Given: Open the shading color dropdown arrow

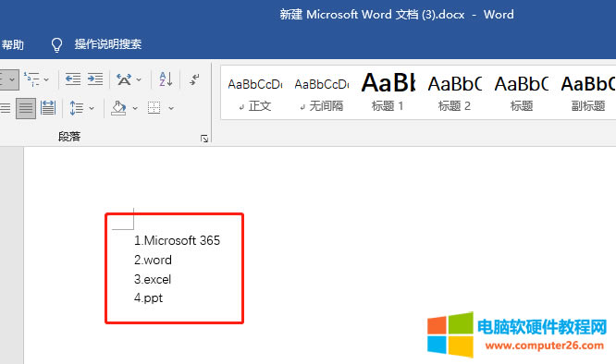Looking at the screenshot, I should 135,108.
